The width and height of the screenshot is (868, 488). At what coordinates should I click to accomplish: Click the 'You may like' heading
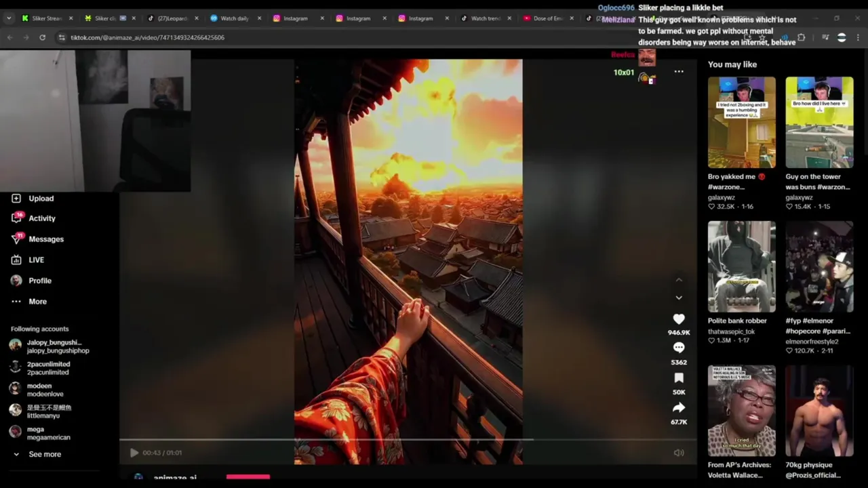point(732,64)
